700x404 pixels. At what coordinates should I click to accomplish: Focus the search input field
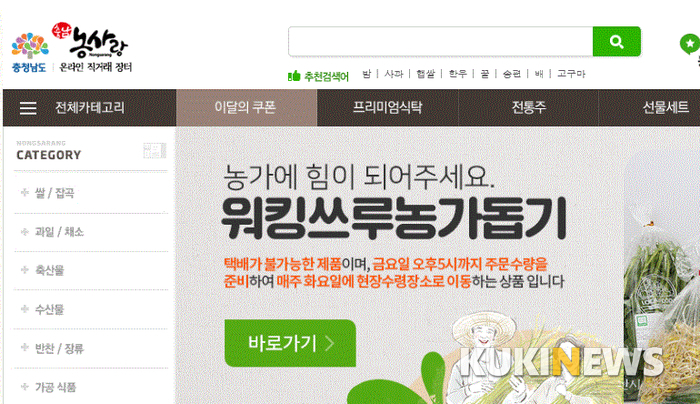(441, 42)
